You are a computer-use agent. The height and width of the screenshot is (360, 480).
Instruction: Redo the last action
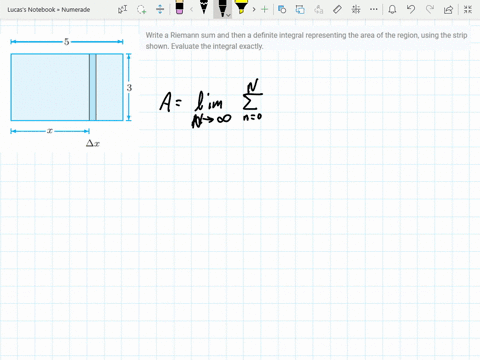[430, 9]
